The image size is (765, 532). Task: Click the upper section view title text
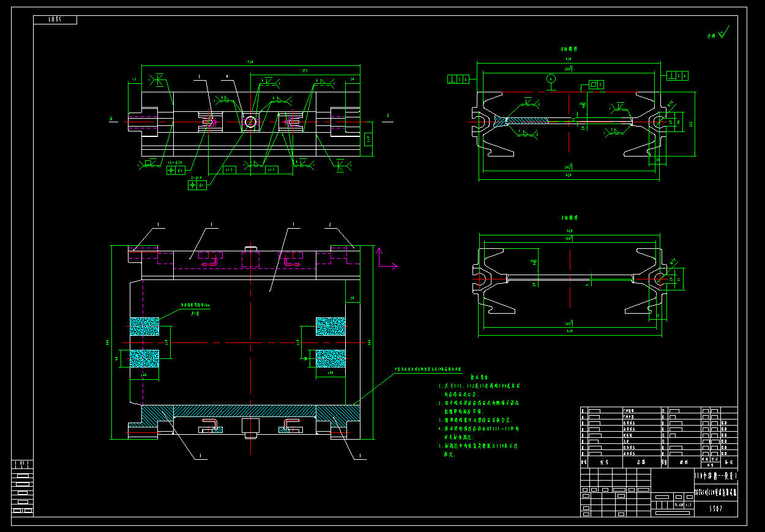tap(569, 48)
